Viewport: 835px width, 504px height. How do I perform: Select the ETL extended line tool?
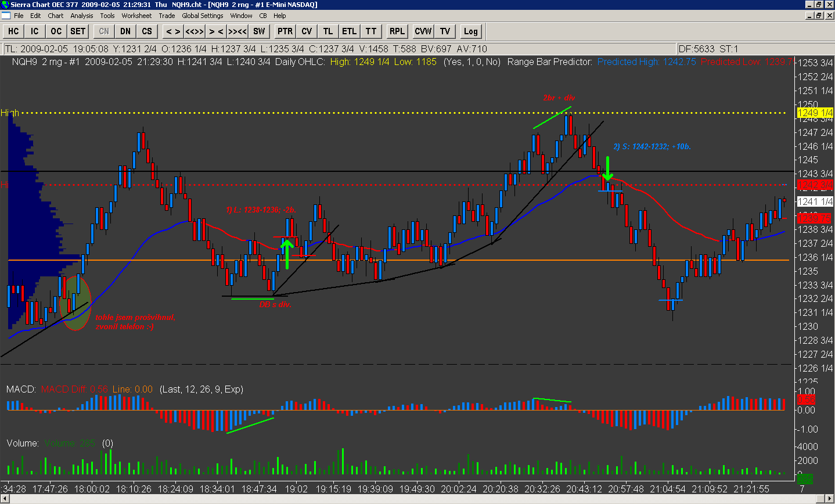point(350,31)
